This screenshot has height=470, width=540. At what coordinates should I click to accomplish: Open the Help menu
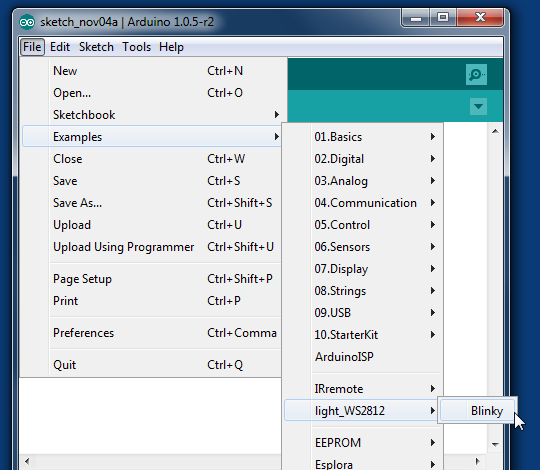coord(171,47)
